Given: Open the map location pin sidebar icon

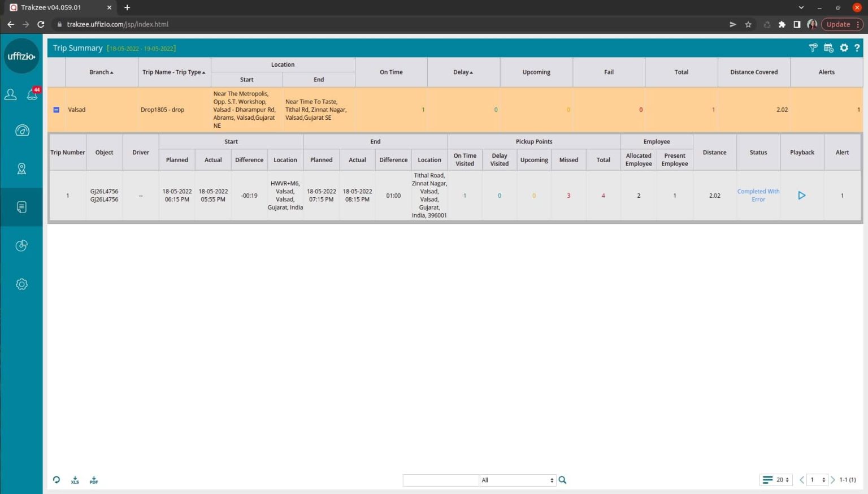Looking at the screenshot, I should (x=21, y=168).
